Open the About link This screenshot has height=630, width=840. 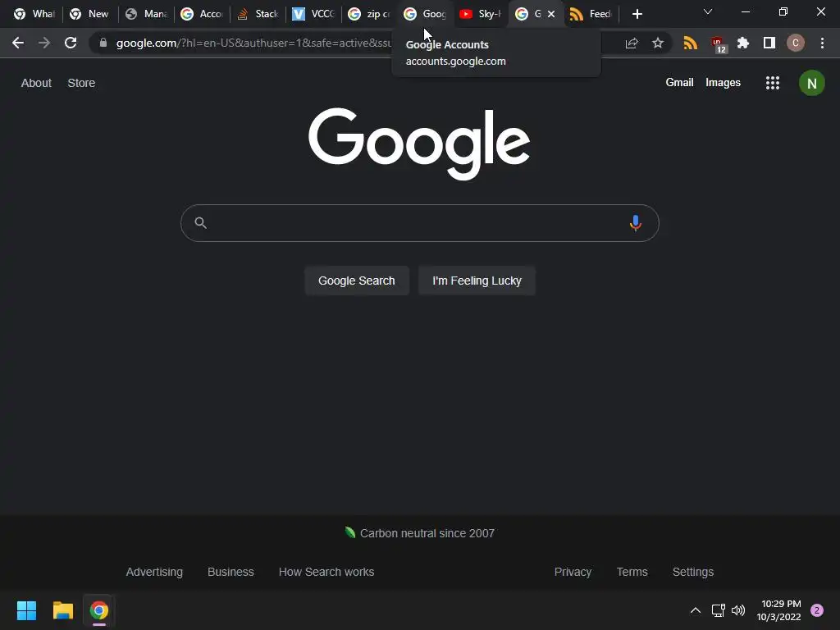pos(36,83)
